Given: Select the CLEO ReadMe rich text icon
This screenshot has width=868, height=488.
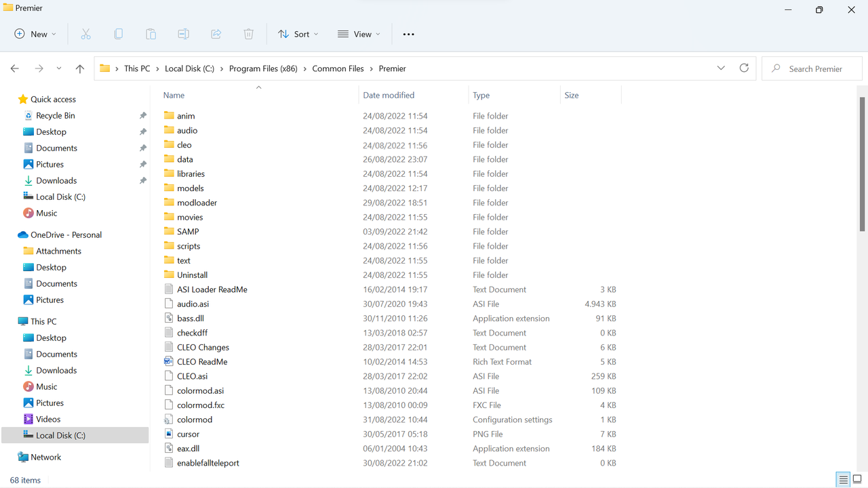Looking at the screenshot, I should (169, 362).
